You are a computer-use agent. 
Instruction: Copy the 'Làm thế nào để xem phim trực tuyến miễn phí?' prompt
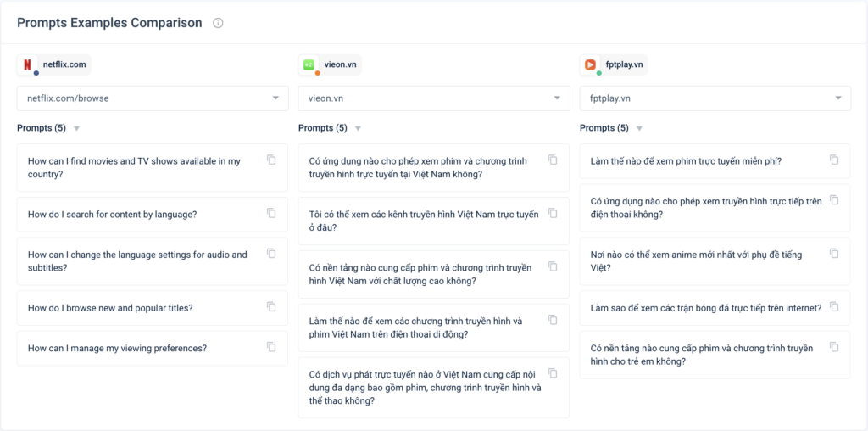click(x=834, y=160)
